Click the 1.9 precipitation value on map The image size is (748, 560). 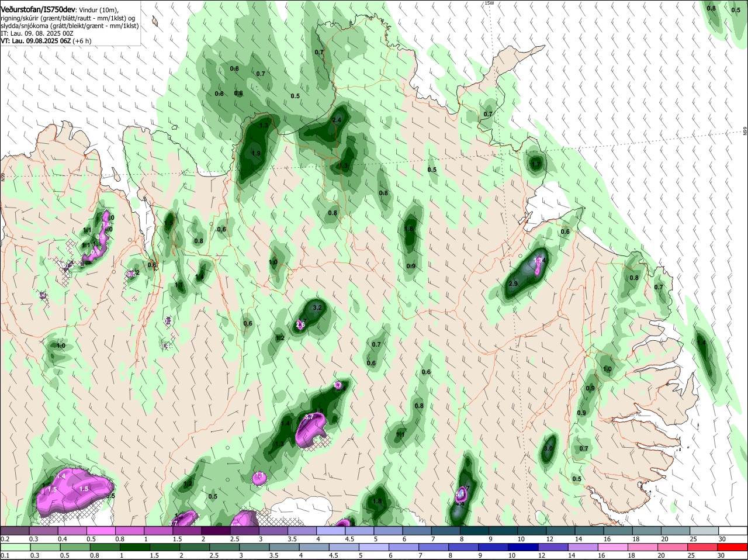click(x=256, y=153)
